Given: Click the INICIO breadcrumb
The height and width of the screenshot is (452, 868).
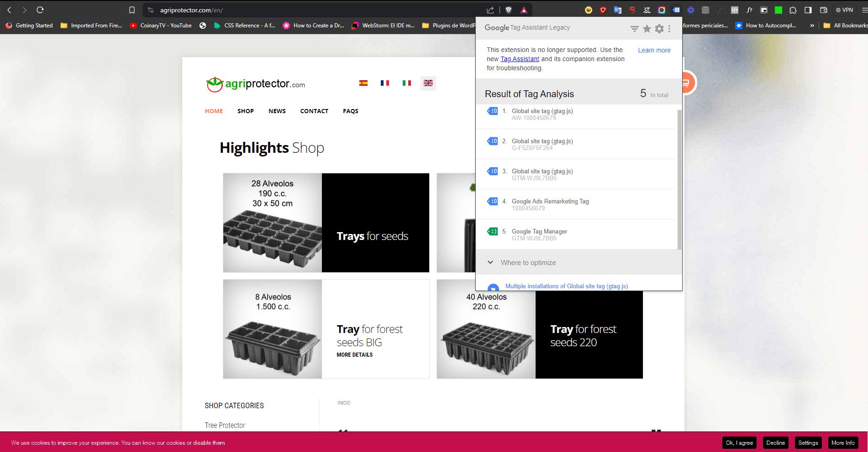Looking at the screenshot, I should tap(344, 403).
